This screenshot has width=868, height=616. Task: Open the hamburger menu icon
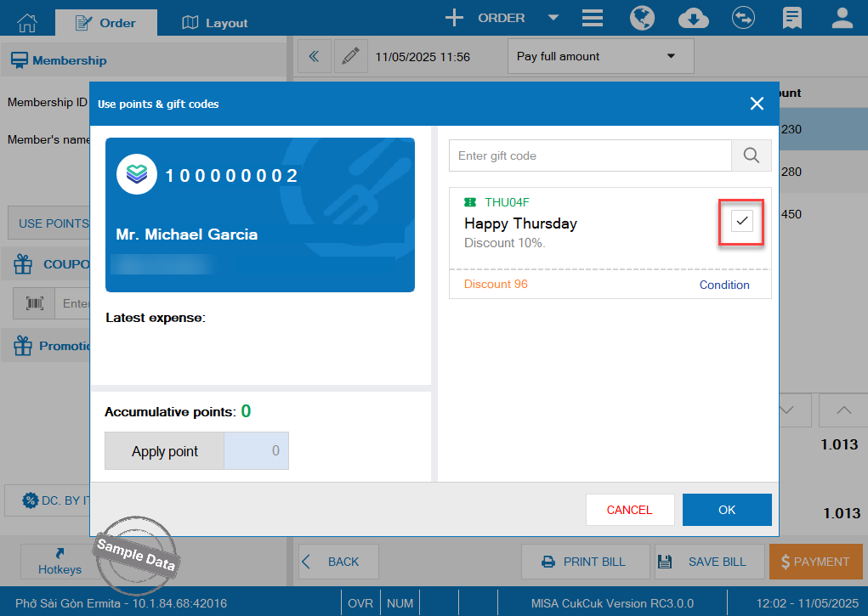[x=593, y=18]
